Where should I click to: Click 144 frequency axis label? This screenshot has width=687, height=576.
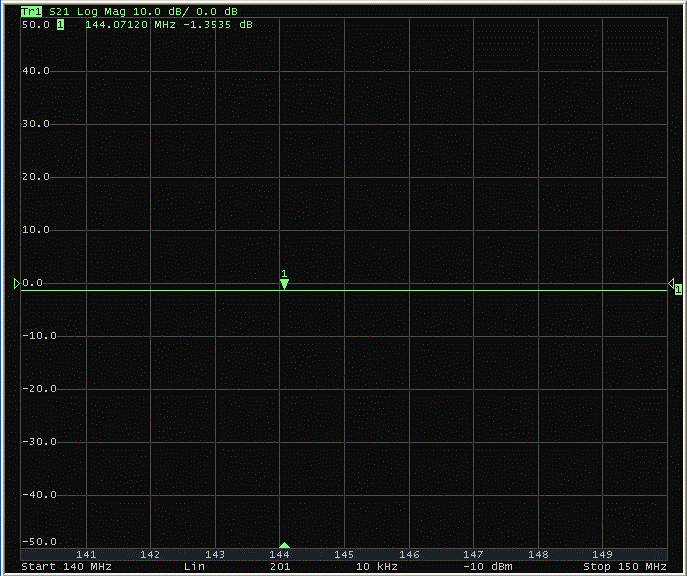[x=280, y=555]
